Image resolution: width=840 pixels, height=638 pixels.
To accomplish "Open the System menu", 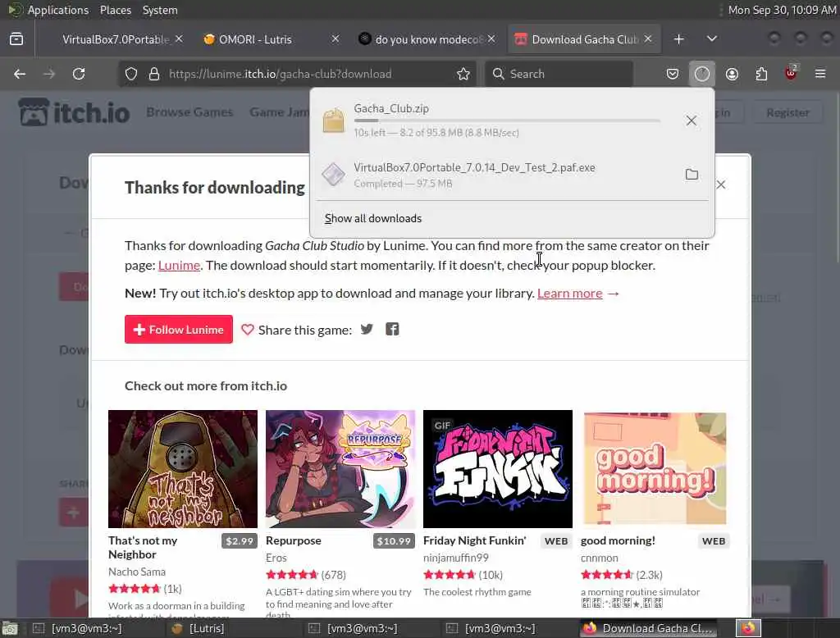I will click(160, 10).
